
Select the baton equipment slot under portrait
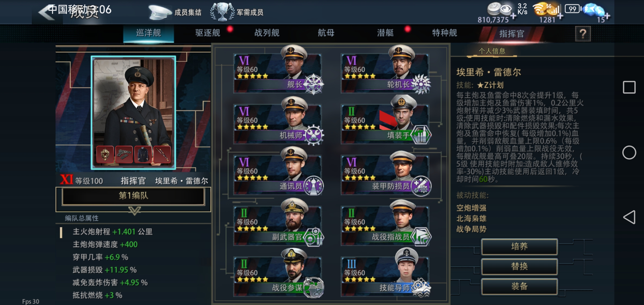162,154
